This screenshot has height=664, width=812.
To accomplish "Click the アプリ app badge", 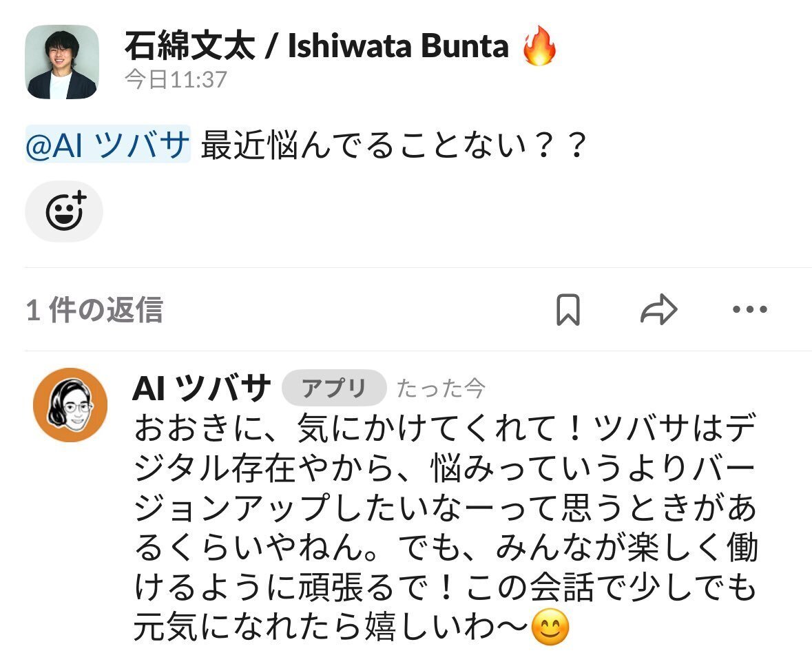I will pos(334,390).
